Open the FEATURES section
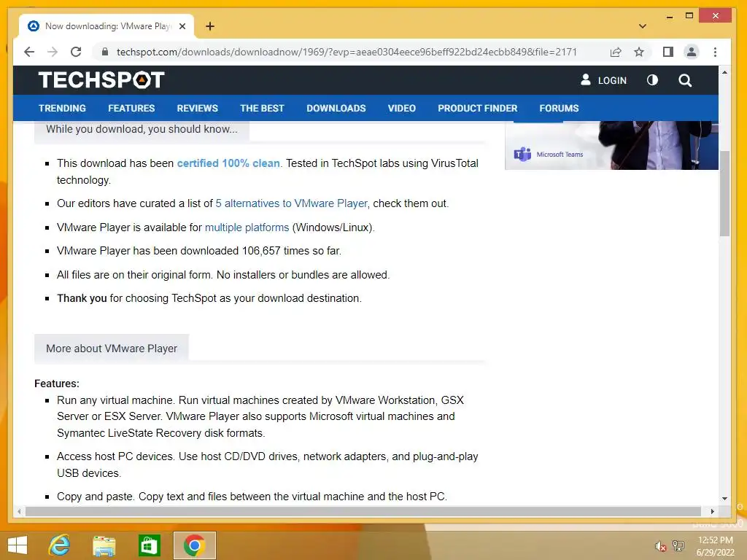 131,108
